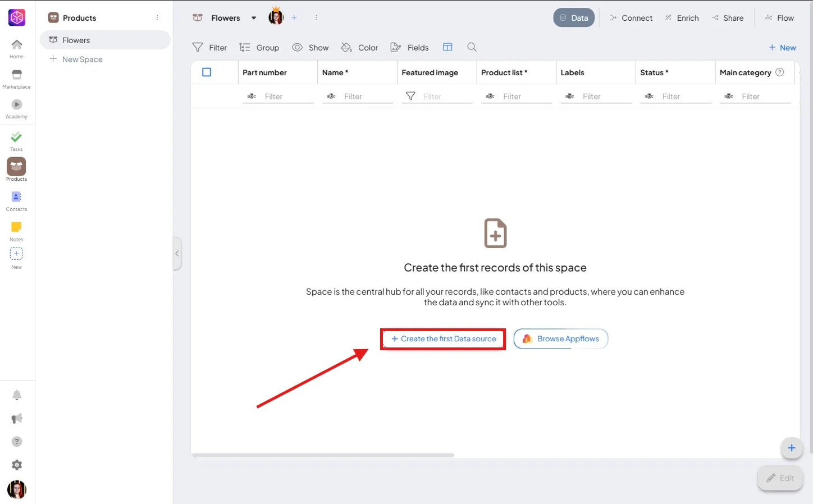
Task: Switch to the Enrich tab
Action: (x=682, y=18)
